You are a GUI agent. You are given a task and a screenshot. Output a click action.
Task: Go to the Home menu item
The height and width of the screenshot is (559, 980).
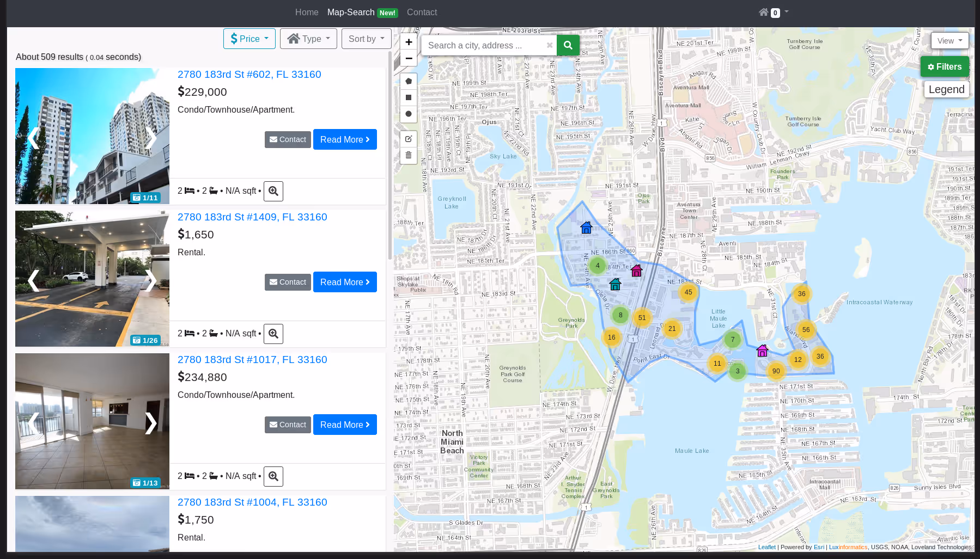(307, 12)
